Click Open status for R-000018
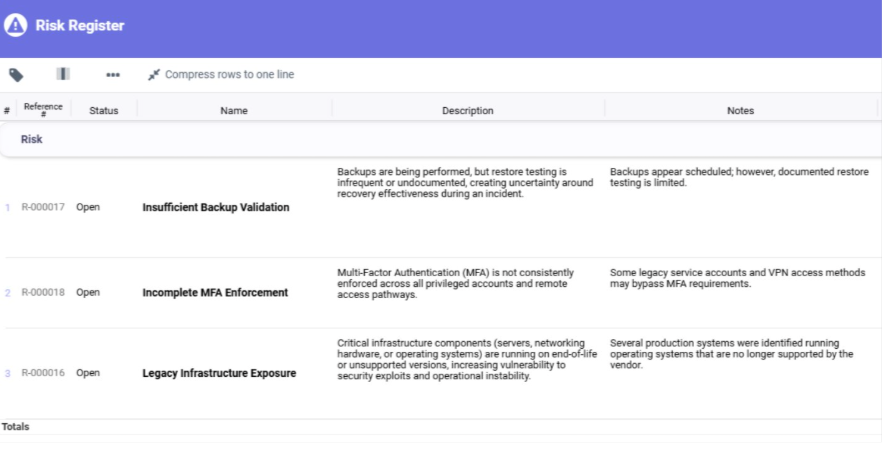The width and height of the screenshot is (882, 454). [88, 293]
